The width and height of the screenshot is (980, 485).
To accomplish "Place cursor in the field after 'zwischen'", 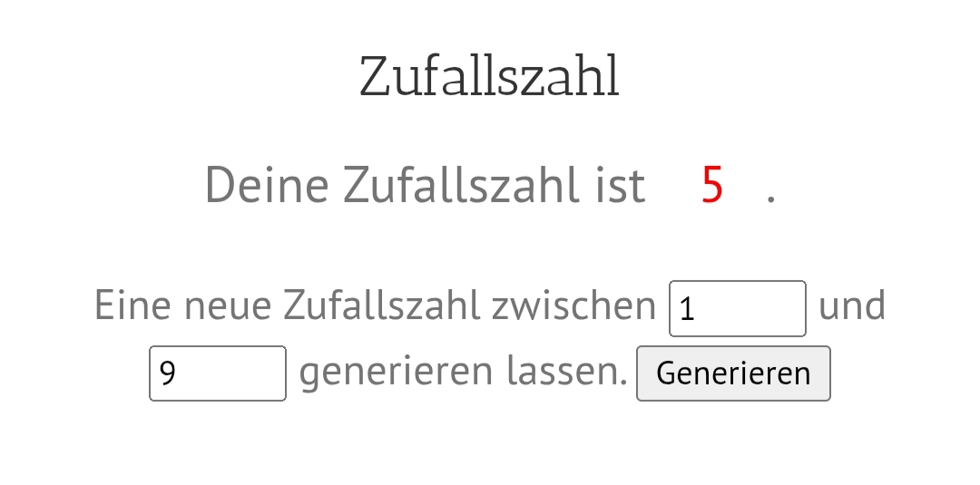I will pyautogui.click(x=737, y=308).
